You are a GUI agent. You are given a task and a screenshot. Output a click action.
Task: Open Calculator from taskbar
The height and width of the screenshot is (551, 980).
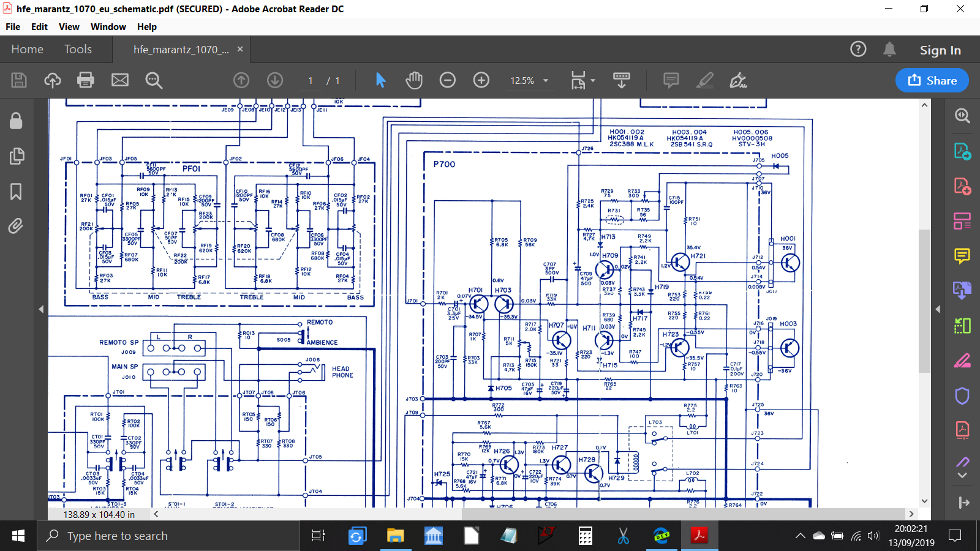point(586,536)
